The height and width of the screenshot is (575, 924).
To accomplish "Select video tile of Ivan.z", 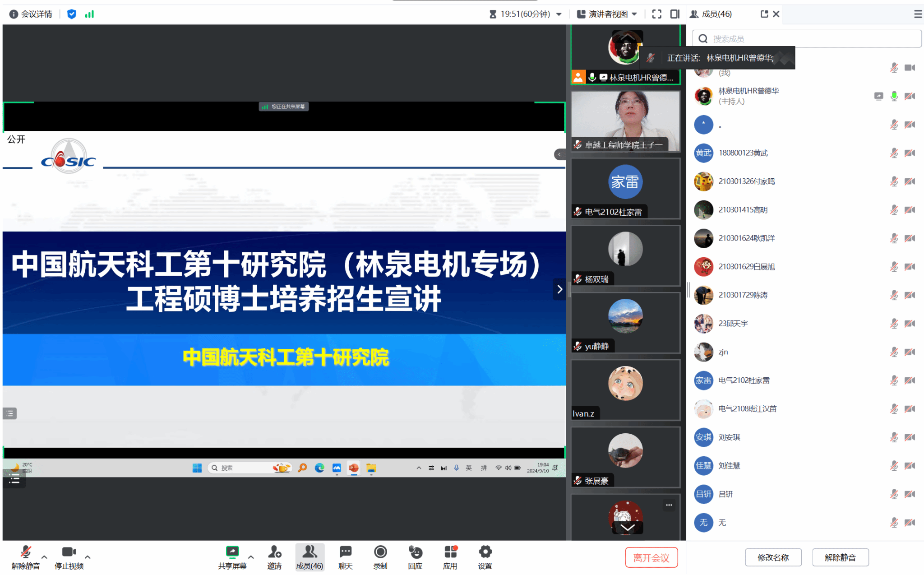I will pyautogui.click(x=626, y=390).
